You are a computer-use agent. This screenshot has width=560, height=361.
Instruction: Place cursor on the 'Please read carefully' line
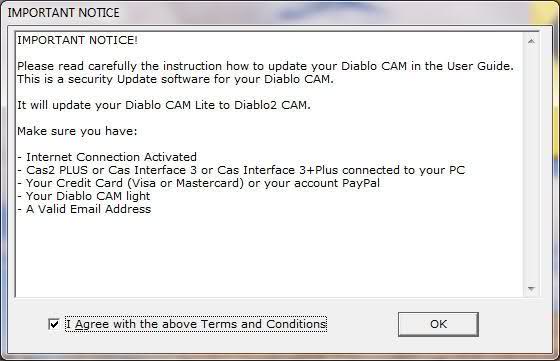[x=265, y=66]
